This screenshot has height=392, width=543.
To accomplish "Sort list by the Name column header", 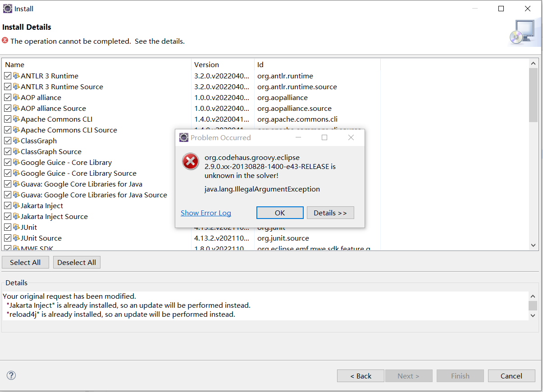I will (x=96, y=64).
